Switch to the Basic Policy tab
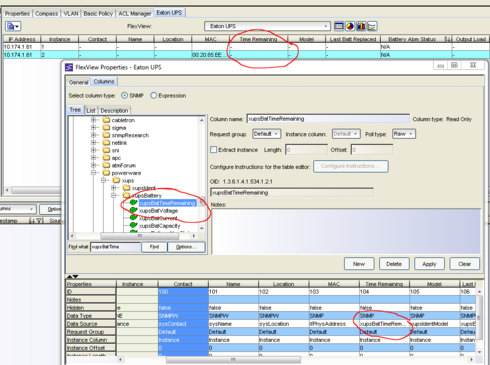The height and width of the screenshot is (365, 490). point(98,14)
